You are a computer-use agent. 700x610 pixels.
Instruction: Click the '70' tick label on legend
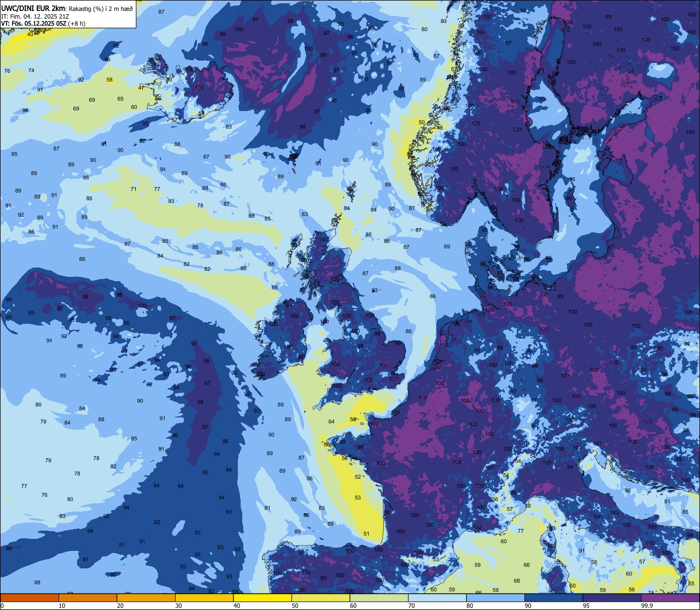tap(411, 606)
